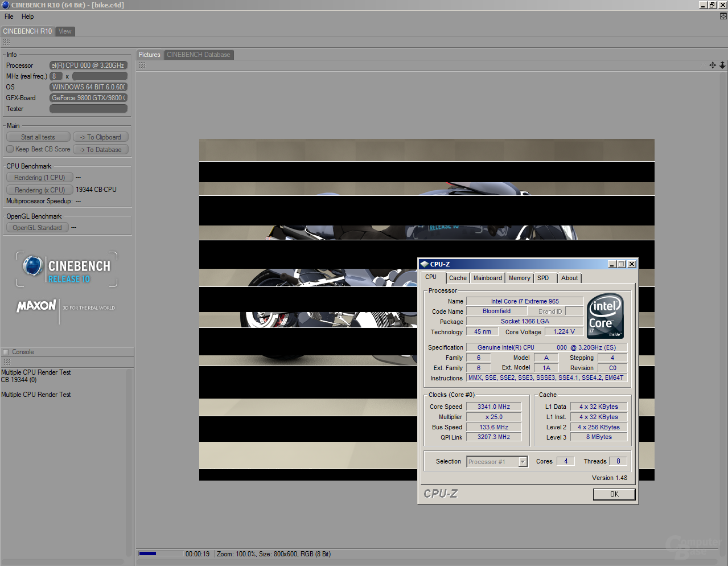Viewport: 728px width, 566px height.
Task: Click the Code Name Bloomfield value
Action: click(496, 311)
